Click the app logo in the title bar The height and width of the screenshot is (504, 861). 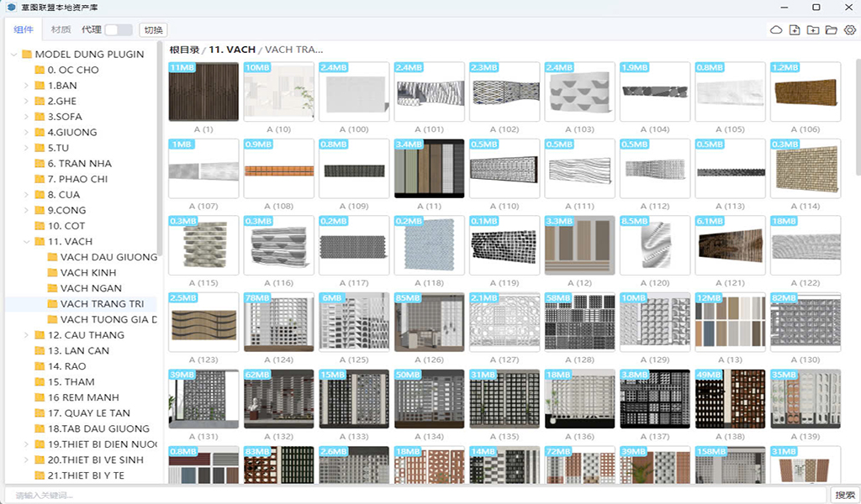point(11,8)
